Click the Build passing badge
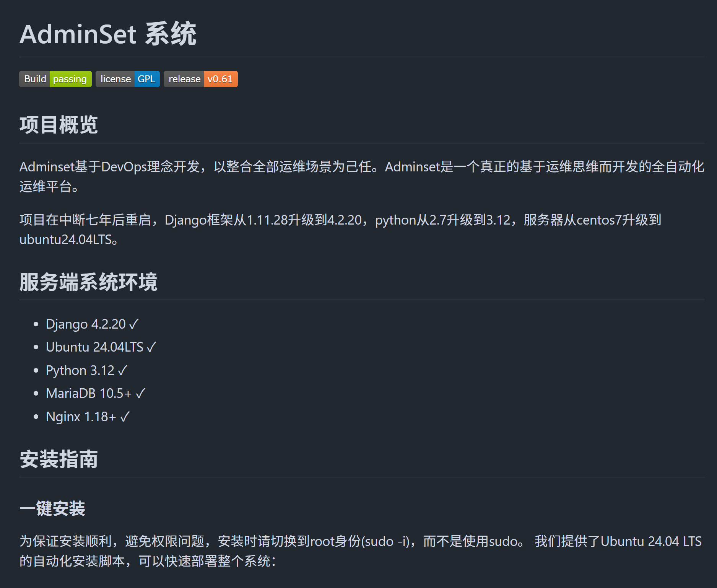Viewport: 717px width, 588px height. 55,79
